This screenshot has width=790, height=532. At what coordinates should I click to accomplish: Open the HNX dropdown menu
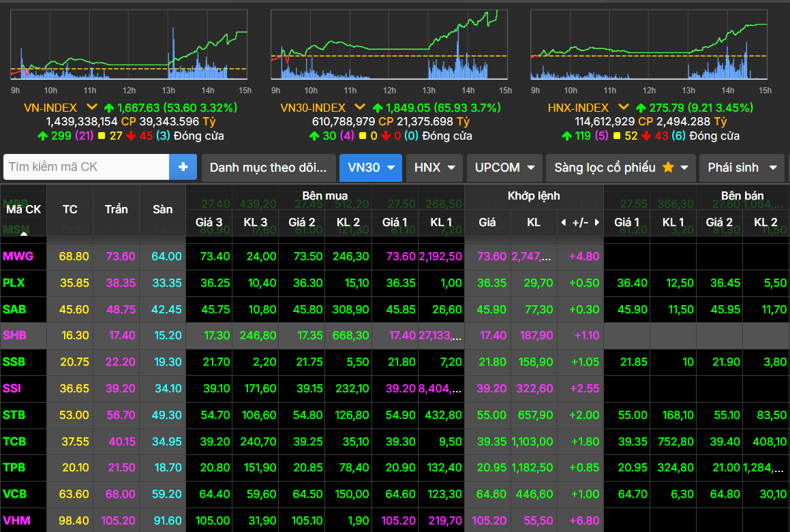coord(434,168)
